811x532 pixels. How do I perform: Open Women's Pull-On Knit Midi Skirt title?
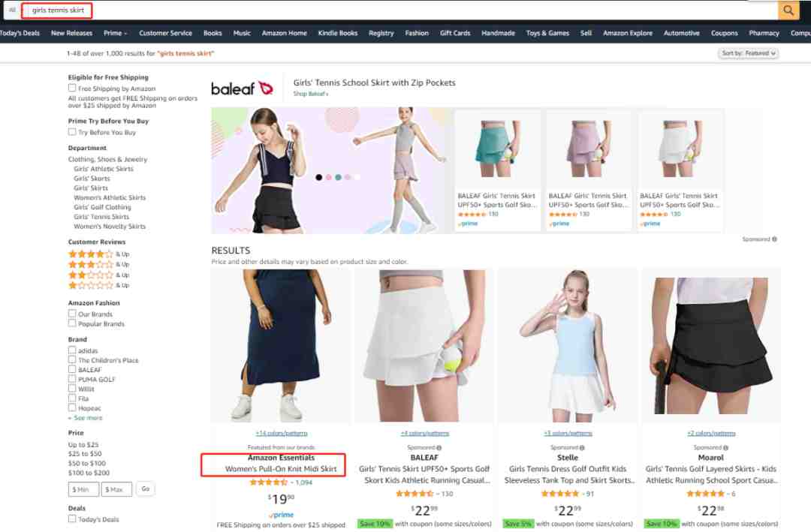281,469
